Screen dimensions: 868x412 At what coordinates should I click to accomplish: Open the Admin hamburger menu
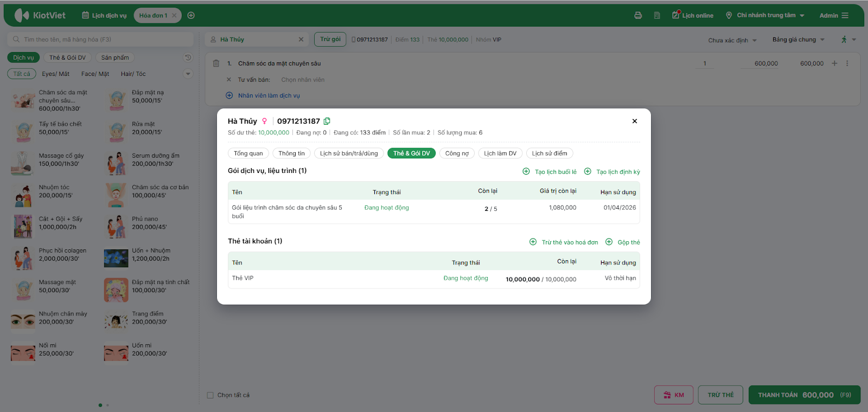click(x=834, y=16)
